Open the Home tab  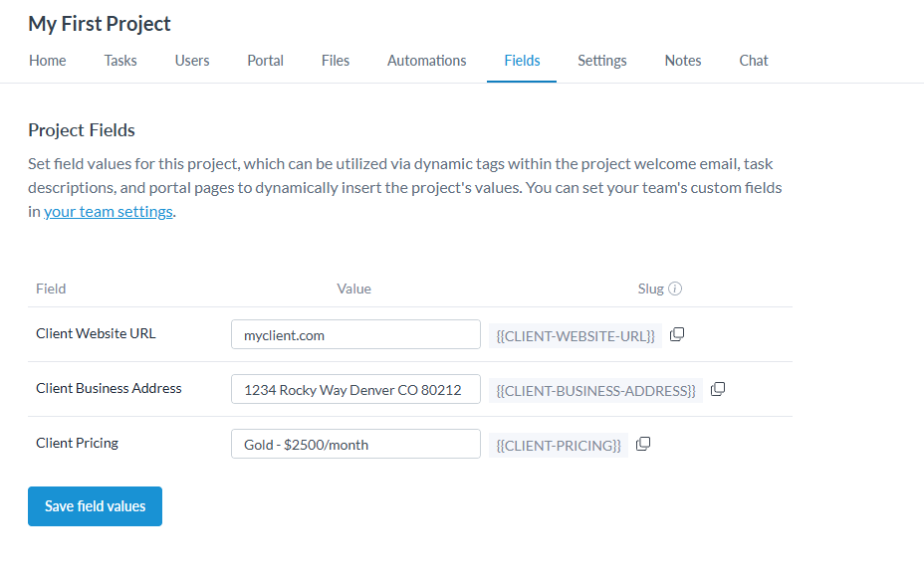click(x=48, y=61)
